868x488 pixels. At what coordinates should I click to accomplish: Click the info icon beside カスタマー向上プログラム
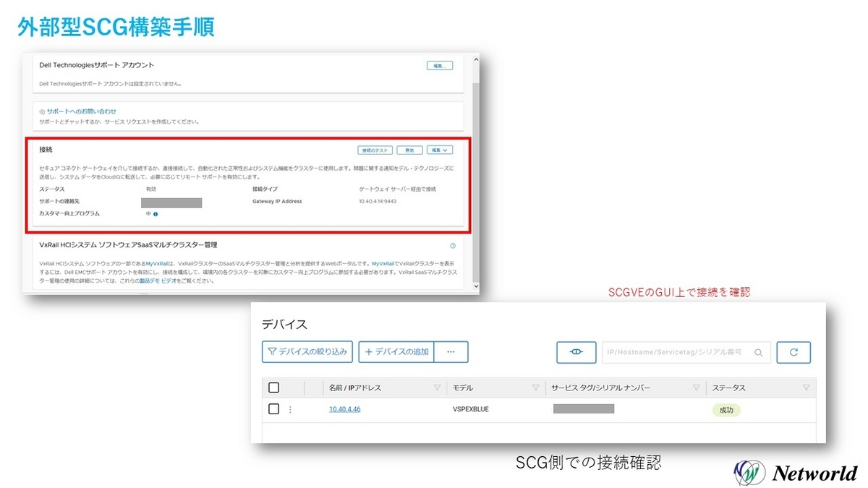[156, 214]
